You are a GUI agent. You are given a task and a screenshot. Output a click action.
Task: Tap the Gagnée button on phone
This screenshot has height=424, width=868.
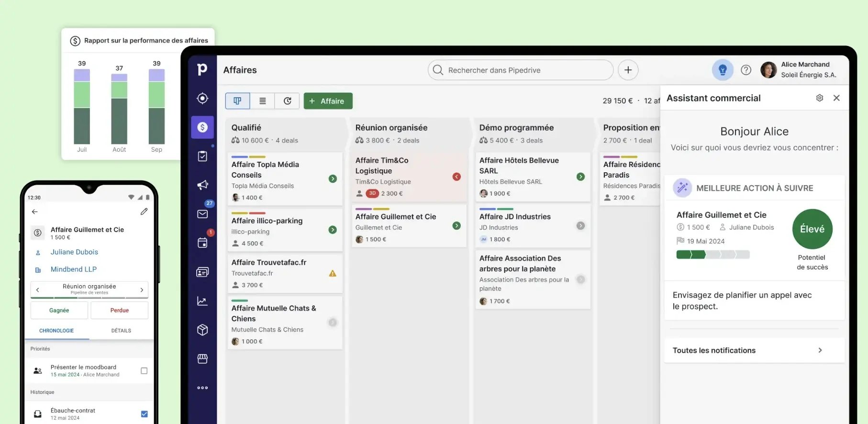[x=59, y=310]
